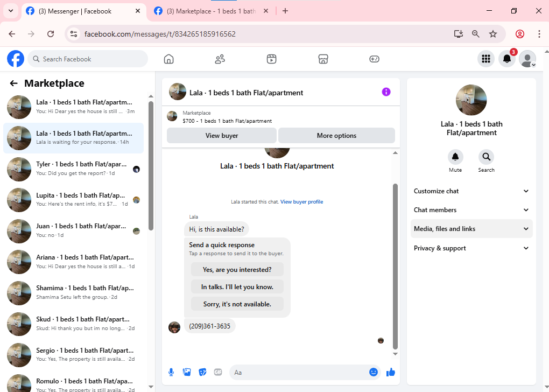Send a thumbs-up like
549x392 pixels.
click(x=391, y=372)
